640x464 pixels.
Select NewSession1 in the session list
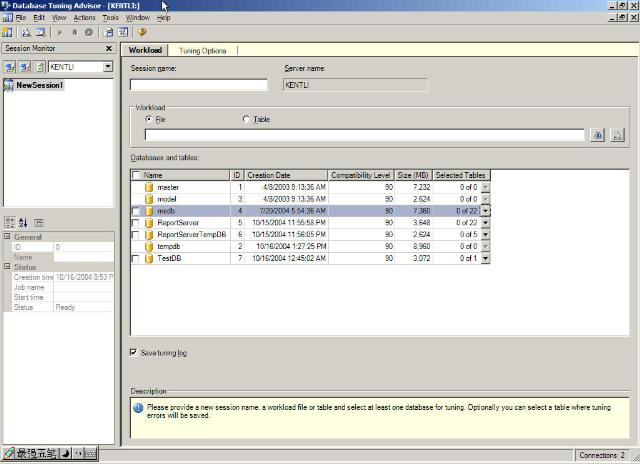click(40, 85)
